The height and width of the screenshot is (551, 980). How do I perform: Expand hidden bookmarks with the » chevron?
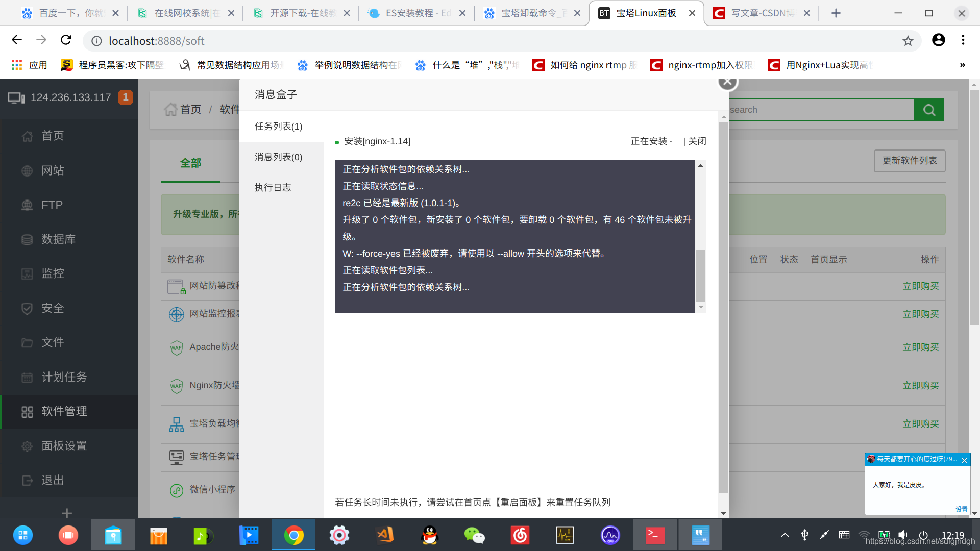point(962,65)
